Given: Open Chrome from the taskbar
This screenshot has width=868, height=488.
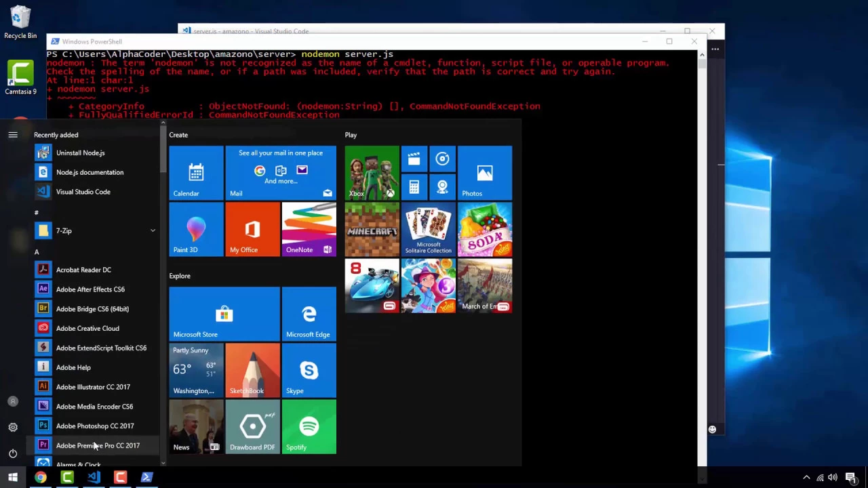Looking at the screenshot, I should [41, 478].
